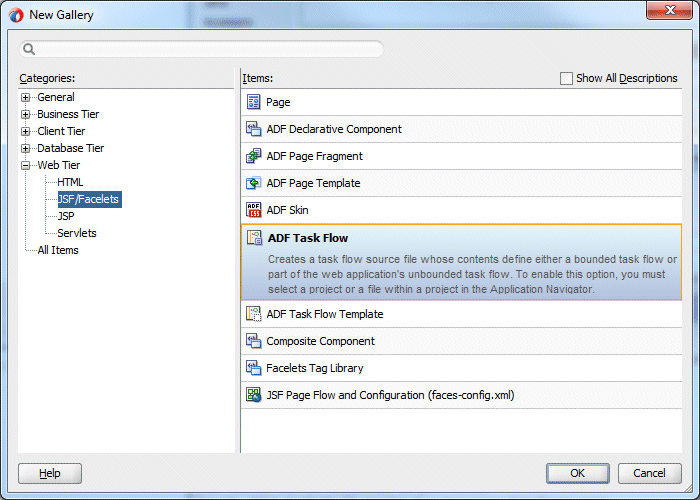Click the ADF Task Flow icon
This screenshot has height=500, width=700.
(x=254, y=238)
